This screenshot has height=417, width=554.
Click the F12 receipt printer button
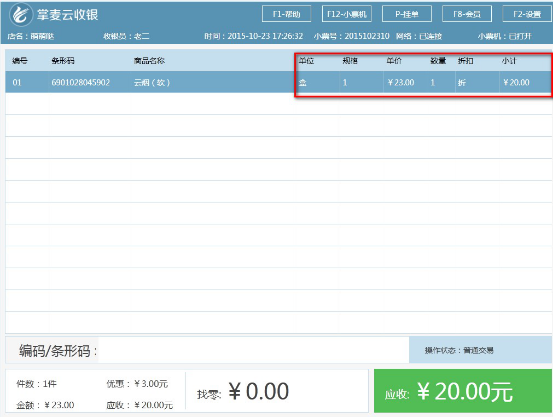pyautogui.click(x=347, y=14)
